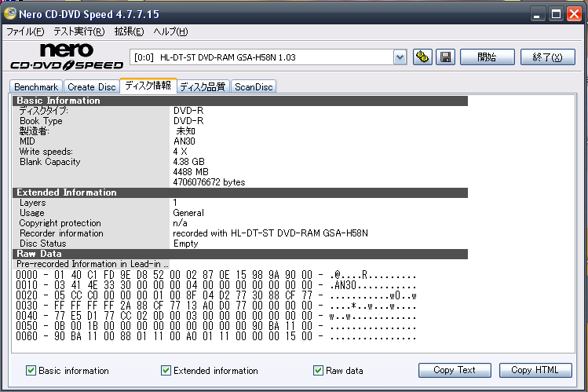Click the Nero disc icon in title bar
588x392 pixels.
click(10, 13)
